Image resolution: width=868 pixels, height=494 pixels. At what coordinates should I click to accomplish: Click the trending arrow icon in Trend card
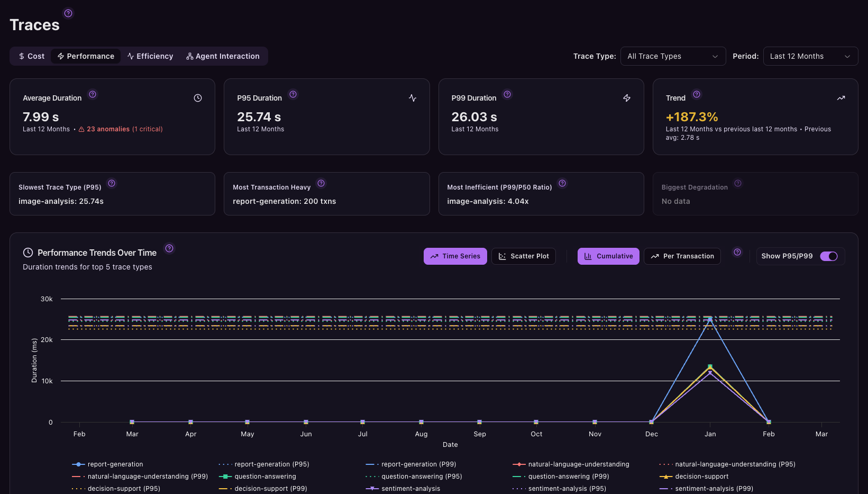click(841, 98)
